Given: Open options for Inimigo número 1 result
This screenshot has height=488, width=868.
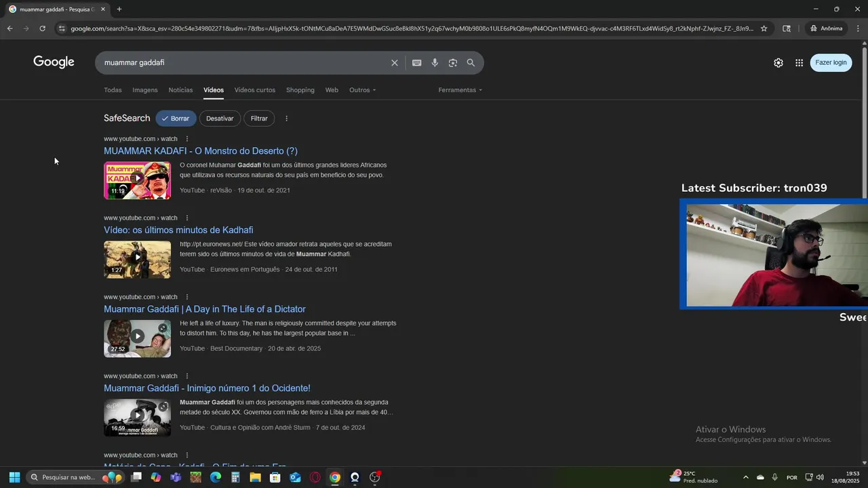Looking at the screenshot, I should pos(187,376).
